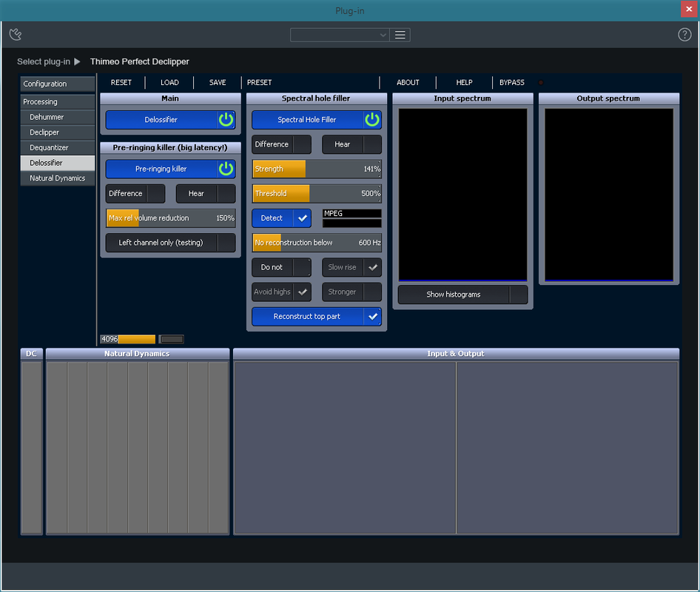Enable Left channel only (testing)
The image size is (700, 592).
point(170,243)
